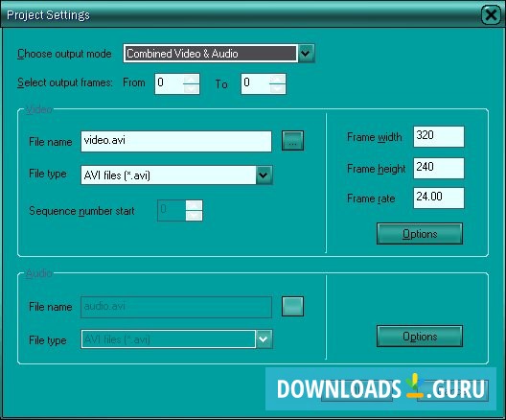Open the video Options button
The width and height of the screenshot is (506, 420).
[x=420, y=233]
